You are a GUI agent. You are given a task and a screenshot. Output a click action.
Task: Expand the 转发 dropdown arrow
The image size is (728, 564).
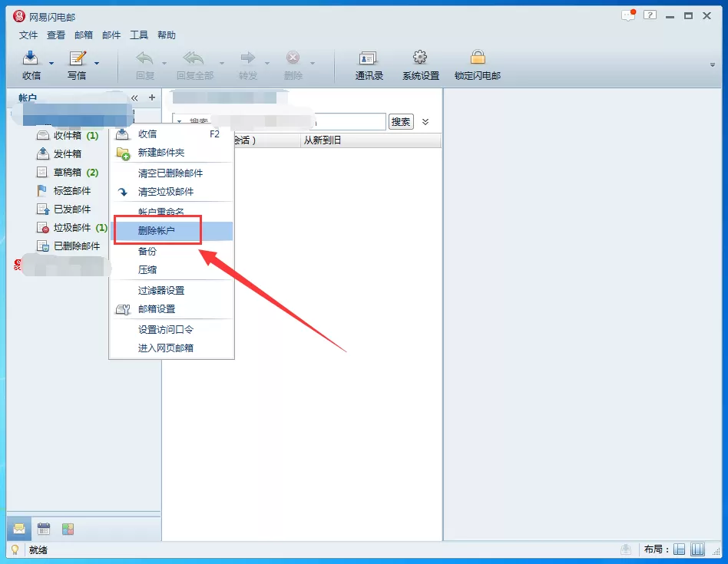267,63
